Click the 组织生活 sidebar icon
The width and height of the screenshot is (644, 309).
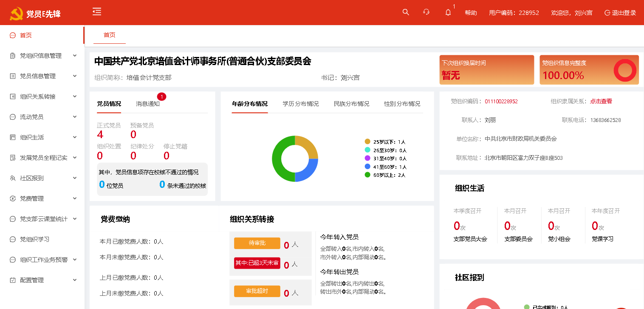[x=13, y=137]
